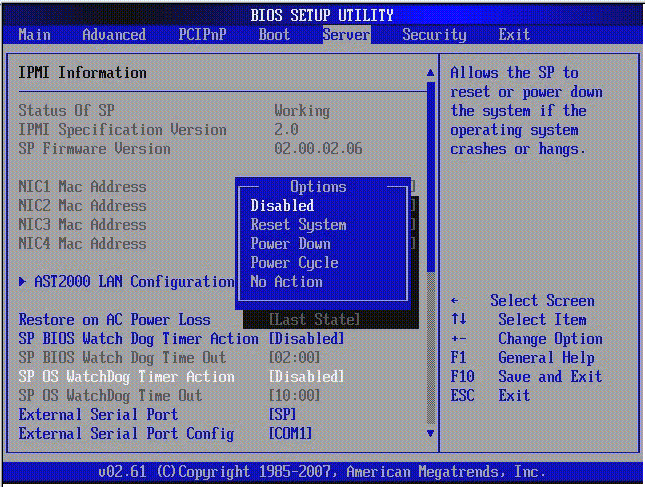Select Power Cycle option

pos(295,263)
